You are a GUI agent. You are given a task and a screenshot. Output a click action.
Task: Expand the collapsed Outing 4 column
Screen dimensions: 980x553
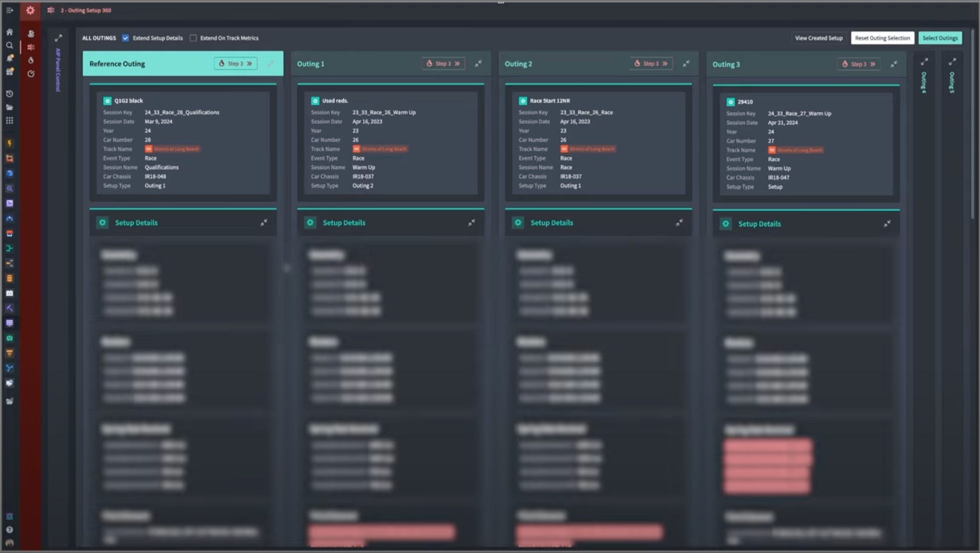pos(924,62)
